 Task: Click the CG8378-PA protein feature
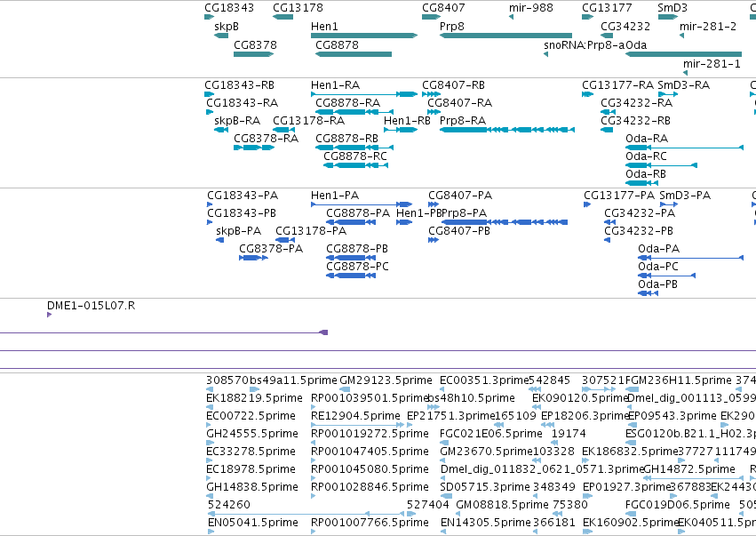253,258
